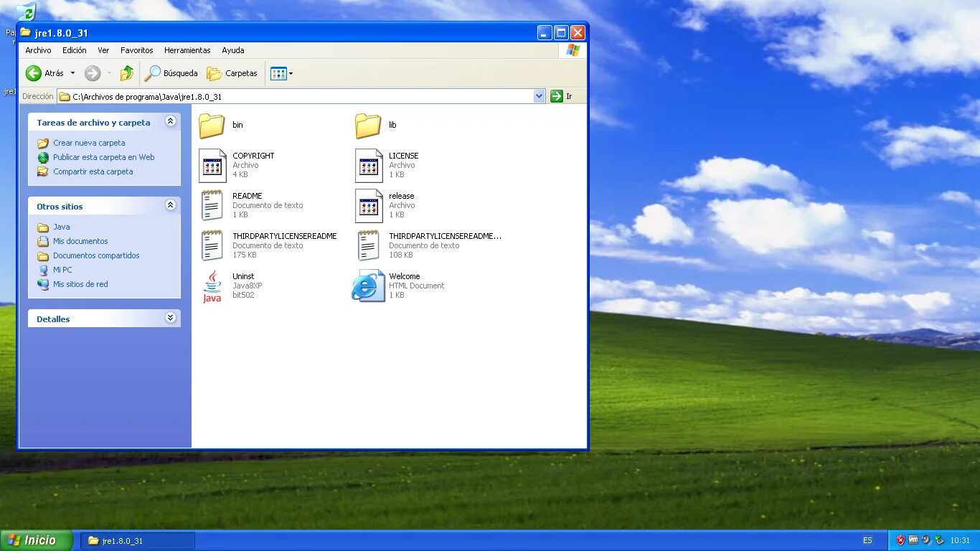Click Compartir esta carpeta link

[93, 171]
